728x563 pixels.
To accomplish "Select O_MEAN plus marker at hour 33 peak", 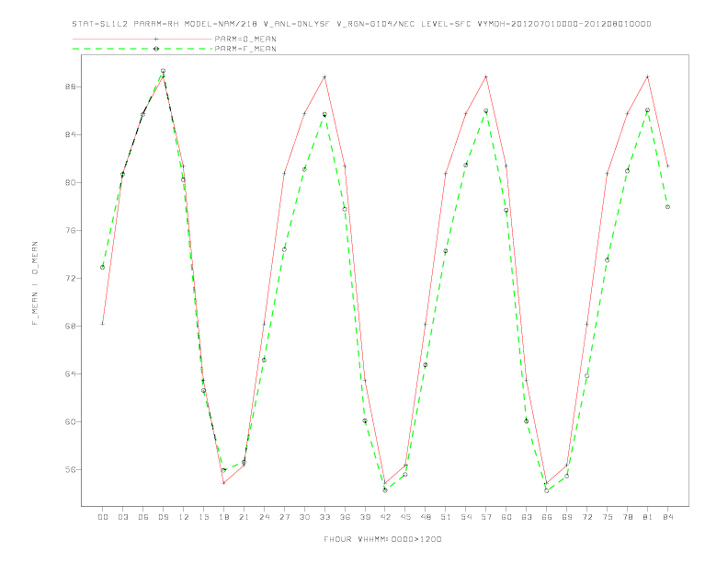I will click(324, 76).
